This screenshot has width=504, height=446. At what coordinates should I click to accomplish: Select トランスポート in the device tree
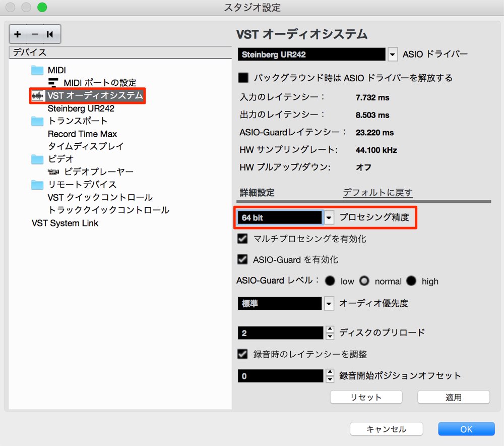tap(78, 121)
